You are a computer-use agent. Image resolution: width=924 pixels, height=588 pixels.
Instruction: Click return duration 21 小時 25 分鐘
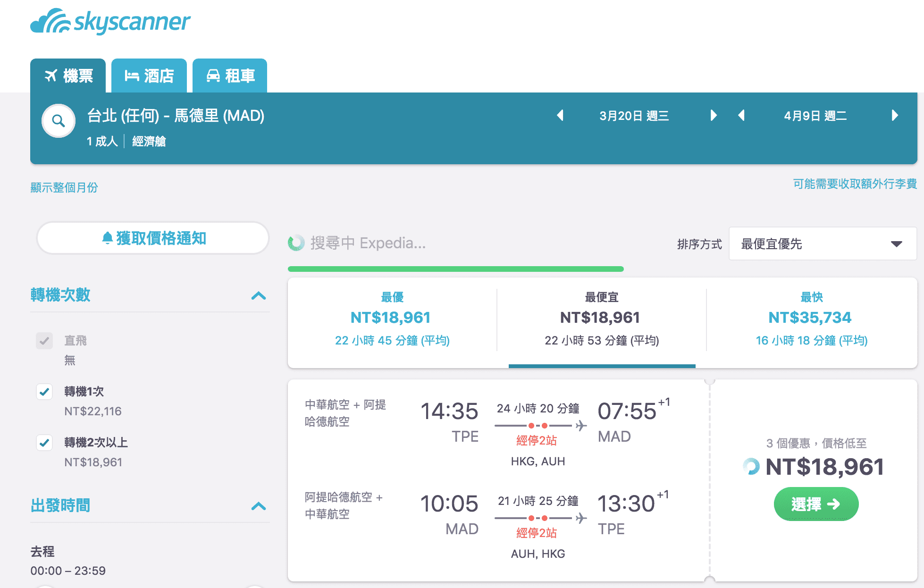point(538,501)
